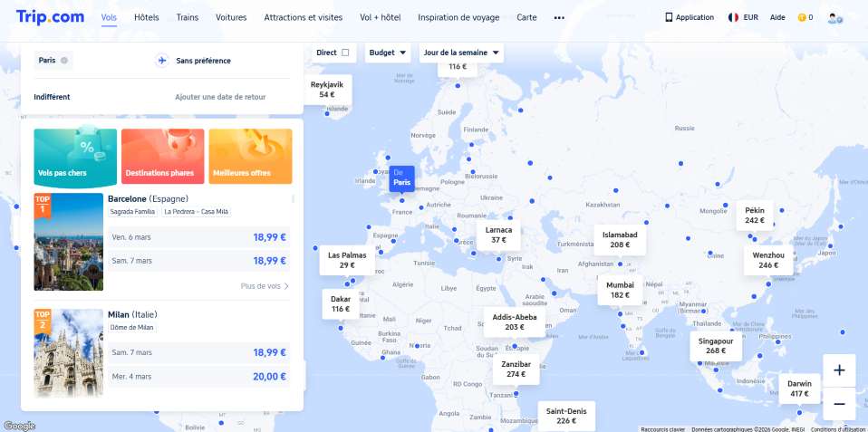Open the Vol + hôtel tab

point(381,17)
